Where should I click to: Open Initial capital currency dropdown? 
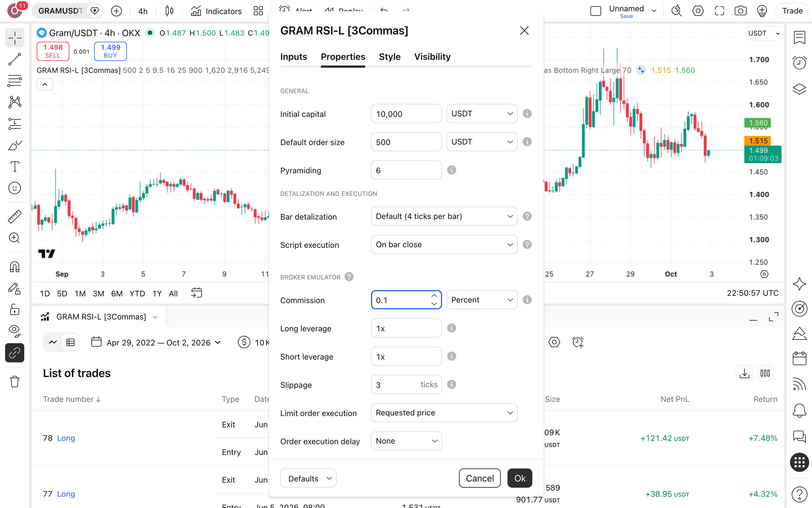tap(482, 113)
